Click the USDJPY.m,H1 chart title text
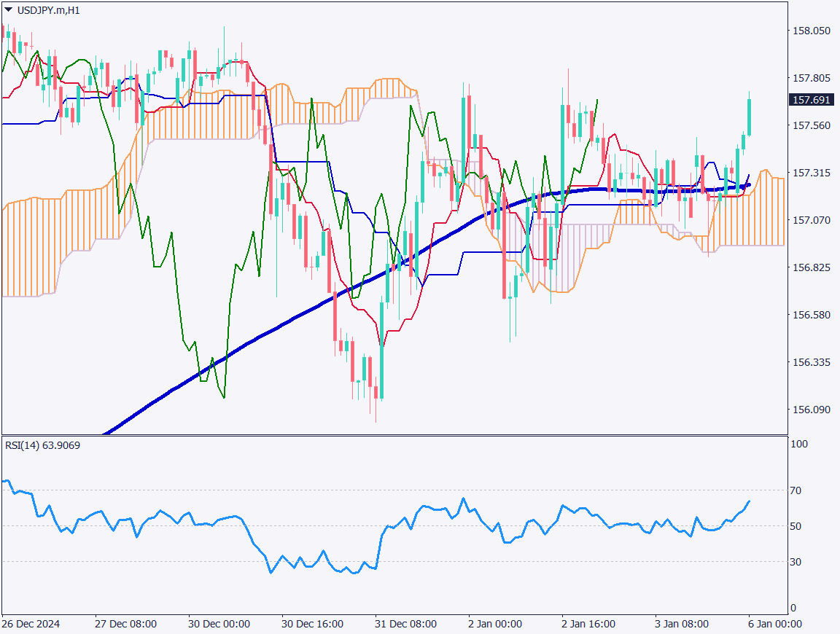840x634 pixels. coord(48,9)
